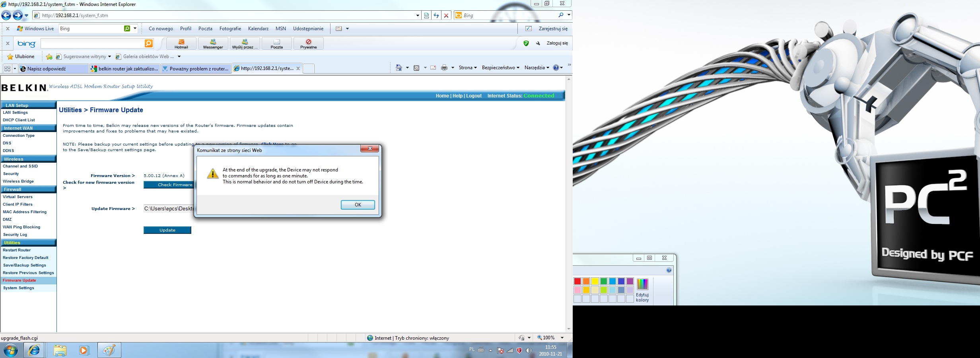This screenshot has height=358, width=980.
Task: Open Save/Backup Settings in the sidebar
Action: (25, 265)
